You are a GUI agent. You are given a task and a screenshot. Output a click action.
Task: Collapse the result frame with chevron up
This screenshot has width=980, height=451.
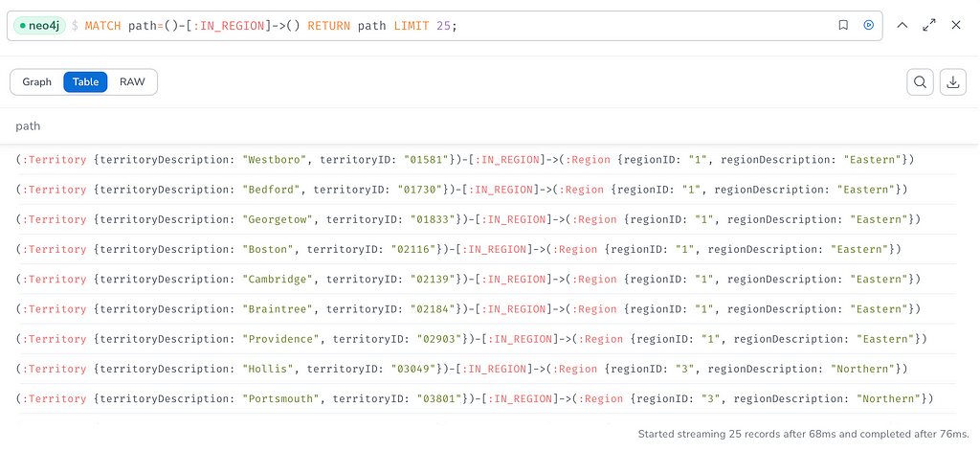[902, 26]
